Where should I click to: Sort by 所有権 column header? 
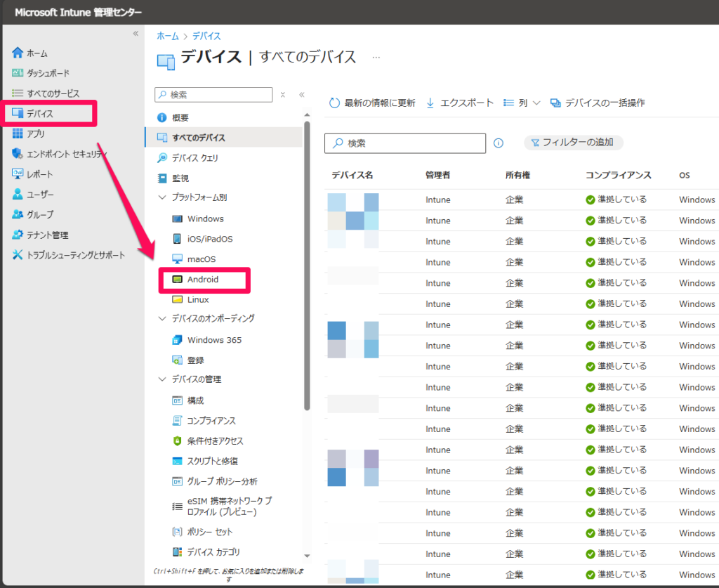(517, 175)
